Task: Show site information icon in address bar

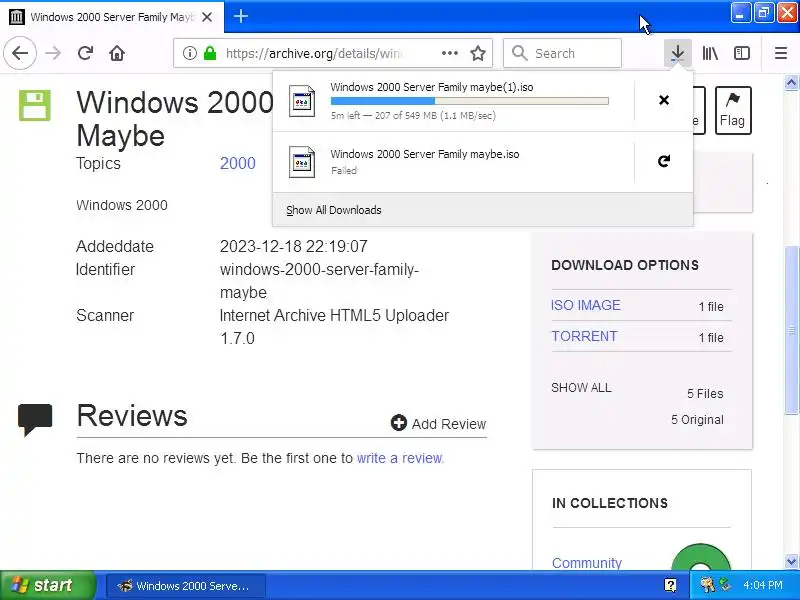Action: 189,53
